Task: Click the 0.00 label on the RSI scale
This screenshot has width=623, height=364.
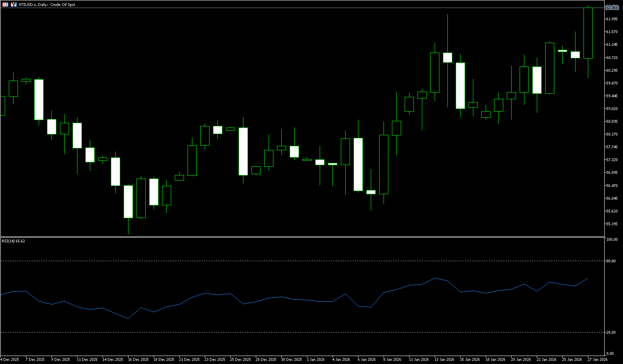Action: [x=610, y=354]
